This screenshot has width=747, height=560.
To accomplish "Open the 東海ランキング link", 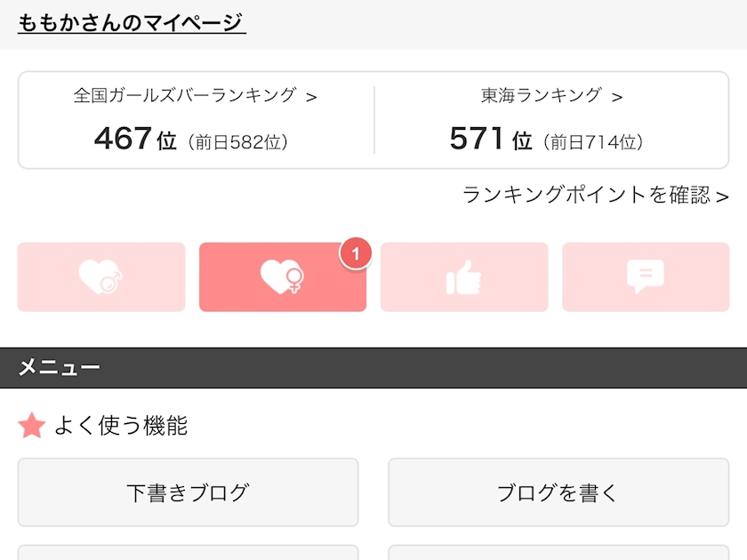I will [541, 96].
